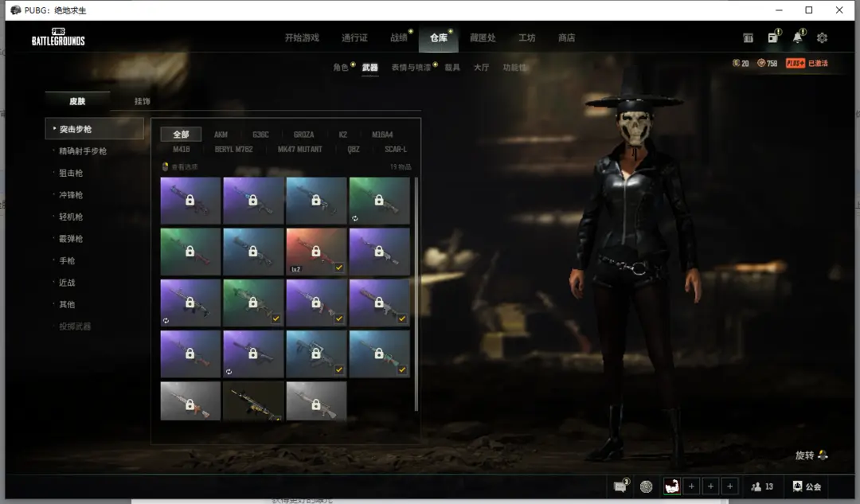Open the 工坊 workshop menu

point(527,38)
